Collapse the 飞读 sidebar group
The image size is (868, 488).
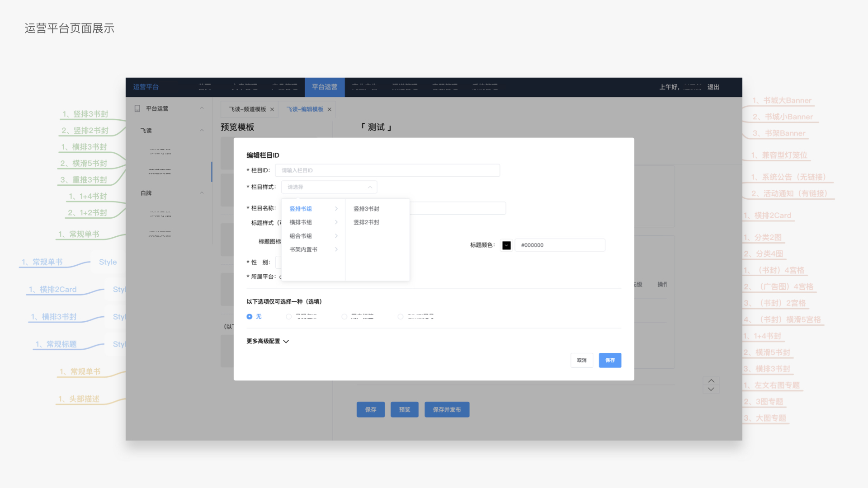(x=202, y=130)
